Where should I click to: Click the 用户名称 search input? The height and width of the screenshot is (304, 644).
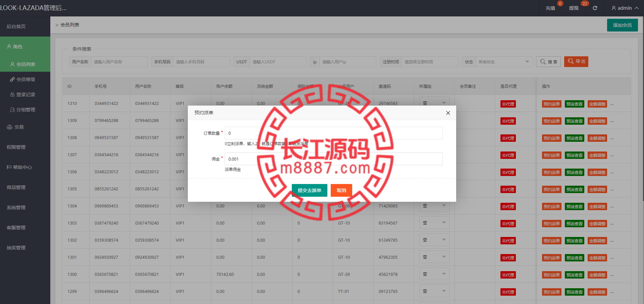tap(119, 62)
